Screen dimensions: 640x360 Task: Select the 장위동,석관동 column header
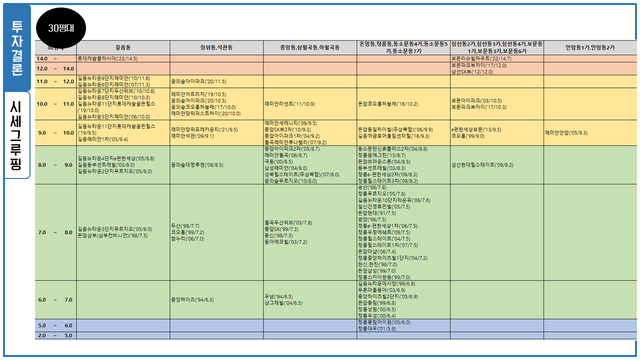[x=216, y=47]
